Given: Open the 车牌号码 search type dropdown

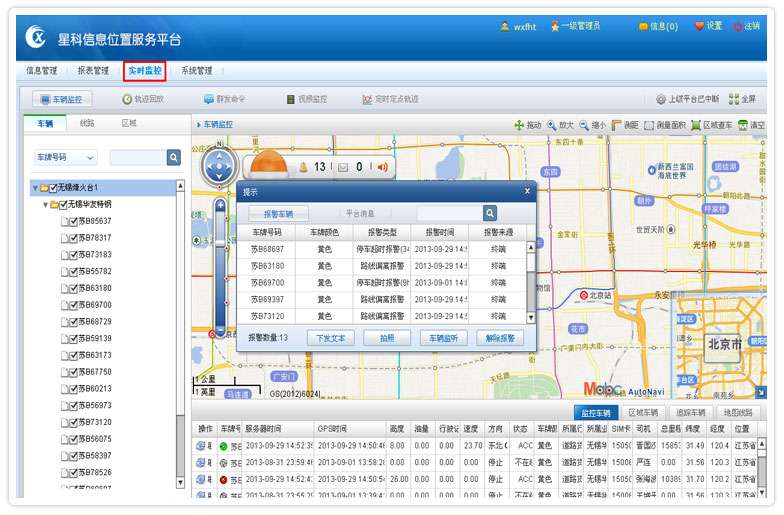Looking at the screenshot, I should (x=65, y=158).
